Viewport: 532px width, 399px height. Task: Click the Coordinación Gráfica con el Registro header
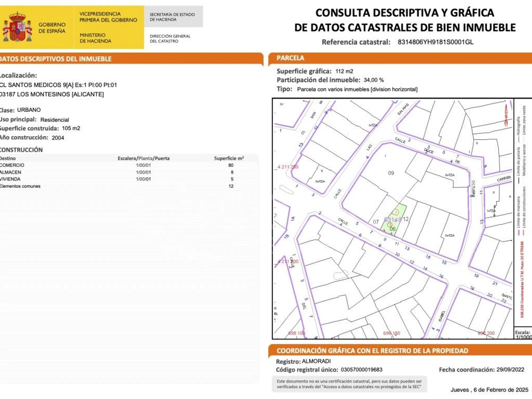coord(372,351)
